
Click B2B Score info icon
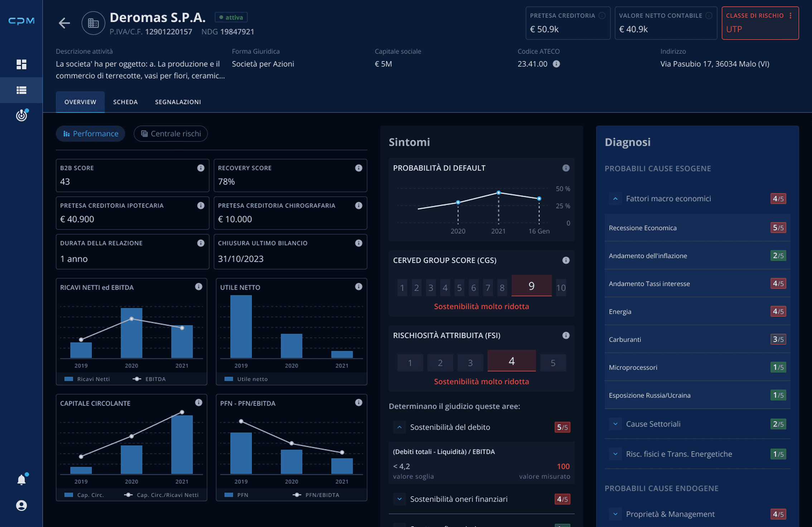point(200,168)
